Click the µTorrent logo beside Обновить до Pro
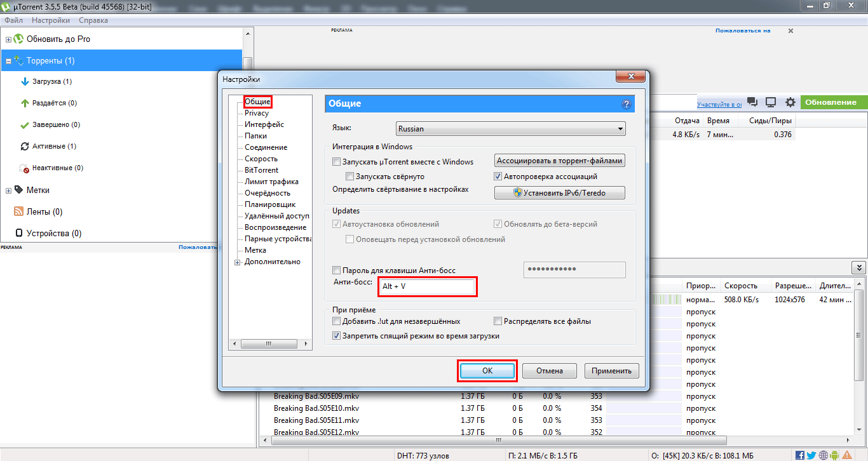 pyautogui.click(x=18, y=39)
